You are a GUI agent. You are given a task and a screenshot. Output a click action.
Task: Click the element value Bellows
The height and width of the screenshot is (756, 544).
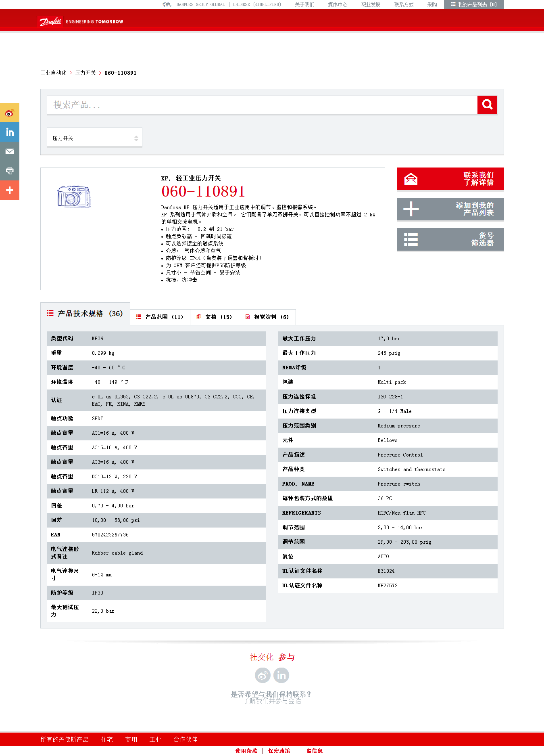[x=388, y=440]
